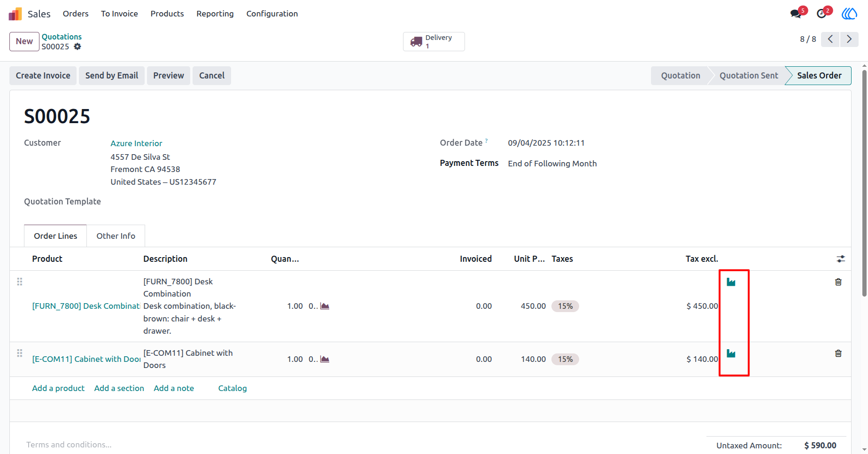Switch to the Other Info tab

pos(116,236)
